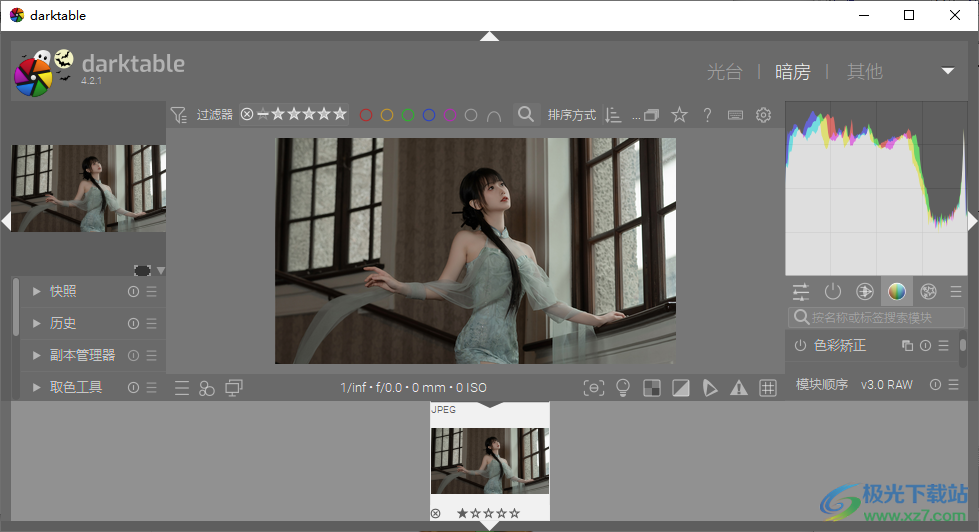Filter by blue color label
Screen dimensions: 979x532
[x=429, y=115]
